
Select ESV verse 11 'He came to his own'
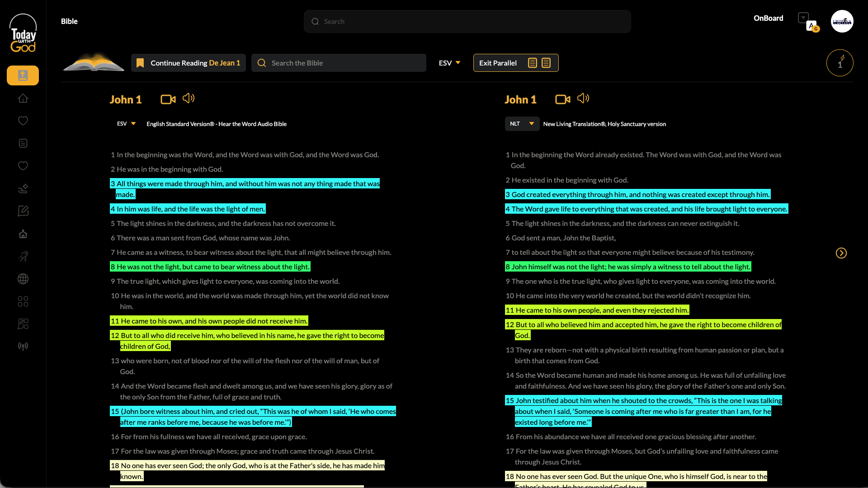(x=209, y=321)
